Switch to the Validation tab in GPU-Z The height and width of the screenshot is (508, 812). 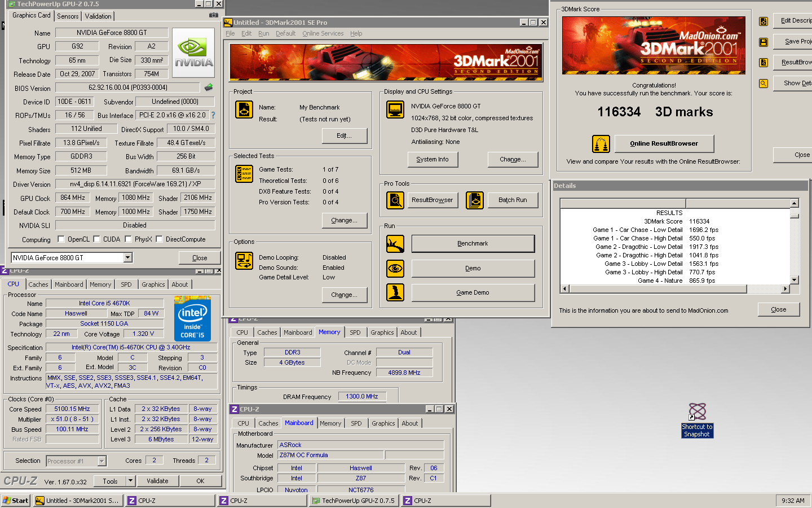click(98, 16)
